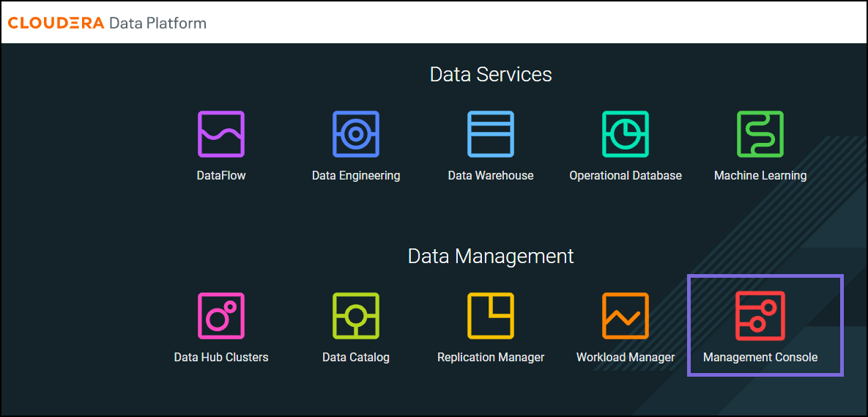Select the yellow Replication Manager icon

(491, 316)
